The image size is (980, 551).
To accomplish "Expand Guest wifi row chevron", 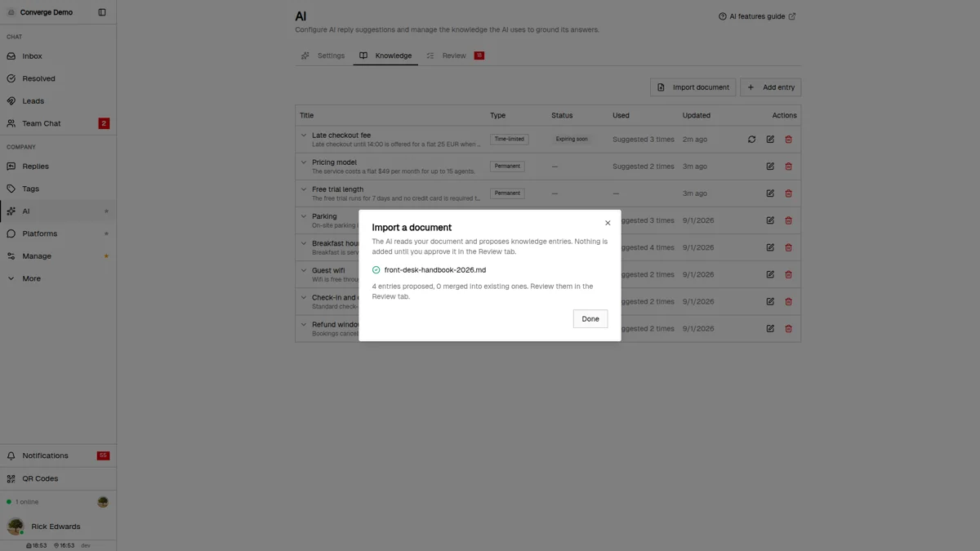I will [x=304, y=270].
